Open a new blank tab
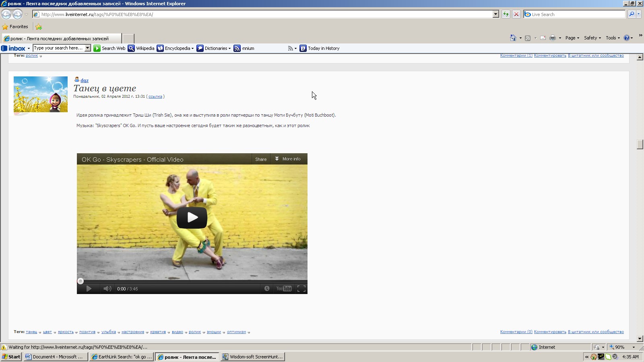The image size is (644, 362). (x=128, y=39)
